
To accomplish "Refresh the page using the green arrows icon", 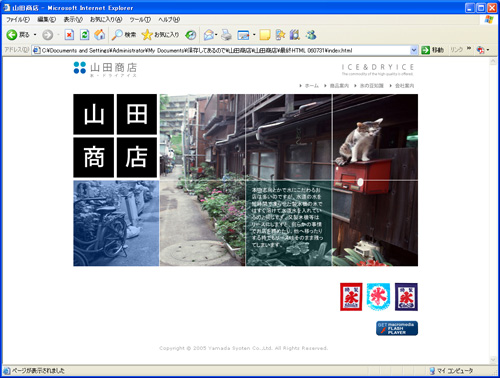I will click(x=85, y=35).
